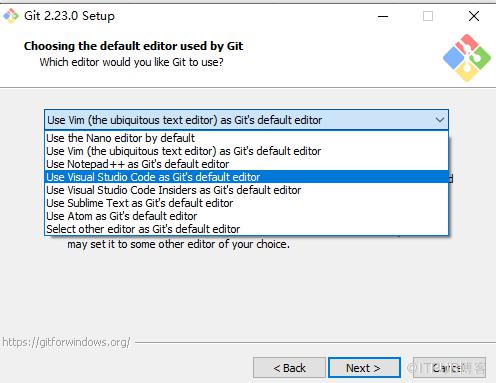Click the Git logo in the header
The height and width of the screenshot is (383, 496).
[x=467, y=58]
